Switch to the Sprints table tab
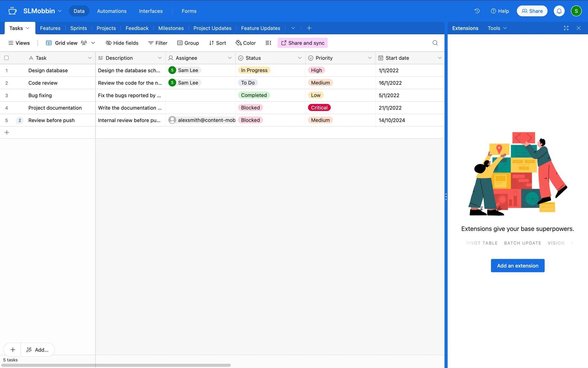This screenshot has height=368, width=588. pos(78,28)
